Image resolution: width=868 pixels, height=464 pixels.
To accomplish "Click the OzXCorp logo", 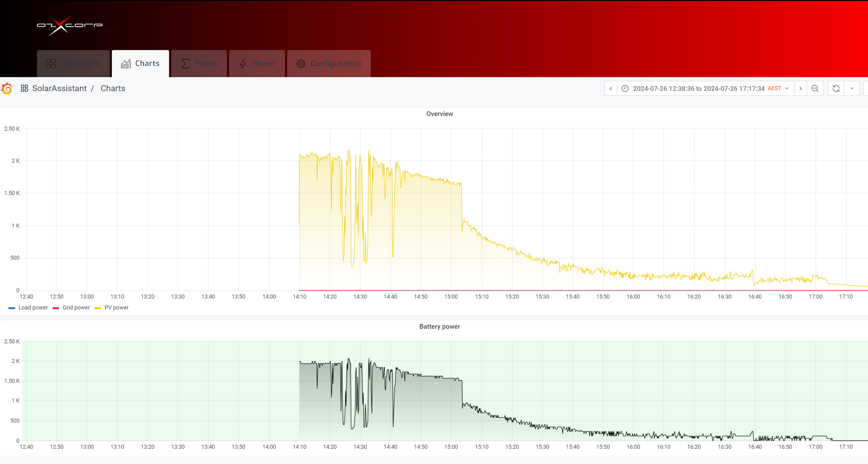I will [x=70, y=25].
